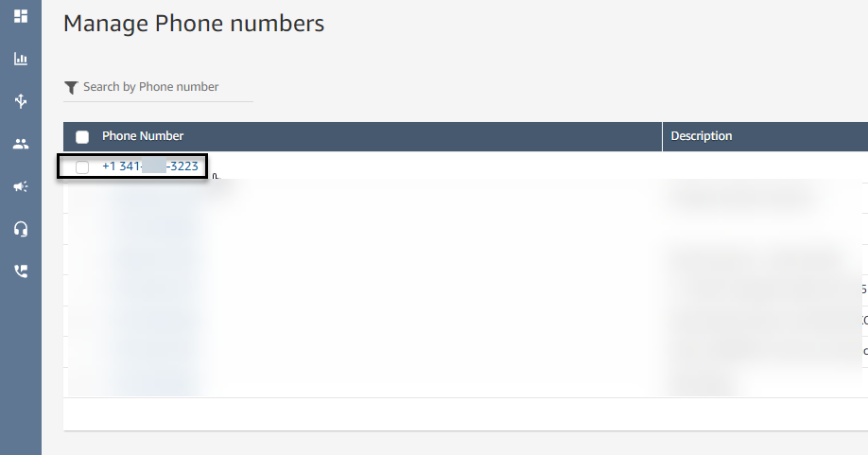
Task: Tick the select-all checkbox in table header
Action: [x=82, y=137]
